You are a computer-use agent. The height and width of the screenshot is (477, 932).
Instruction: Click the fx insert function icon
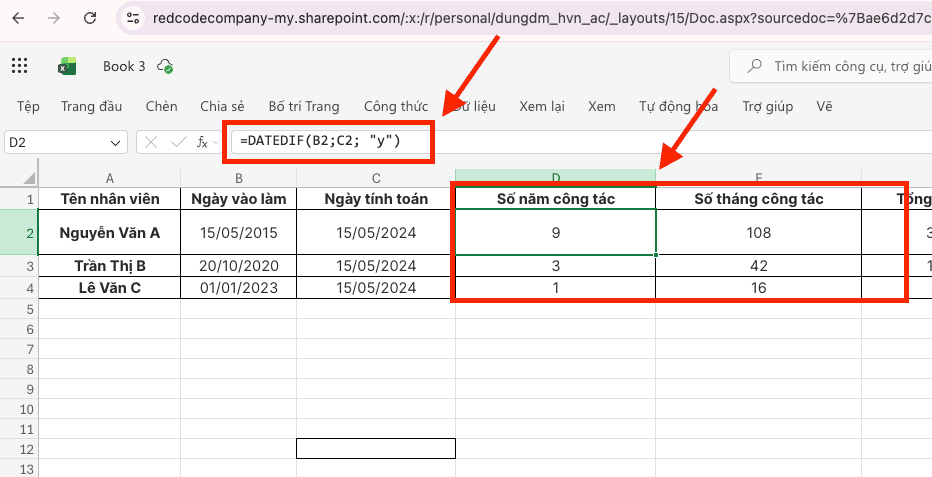click(201, 142)
